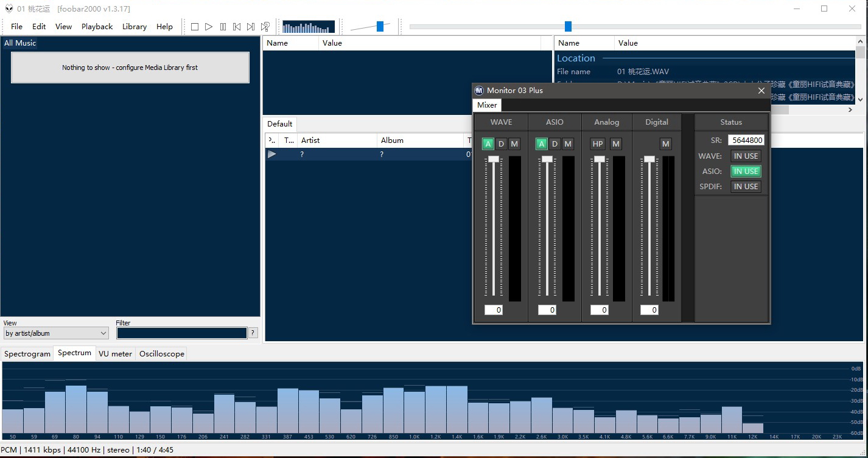This screenshot has height=458, width=868.
Task: Toggle the A button in WAVE channel
Action: 488,144
